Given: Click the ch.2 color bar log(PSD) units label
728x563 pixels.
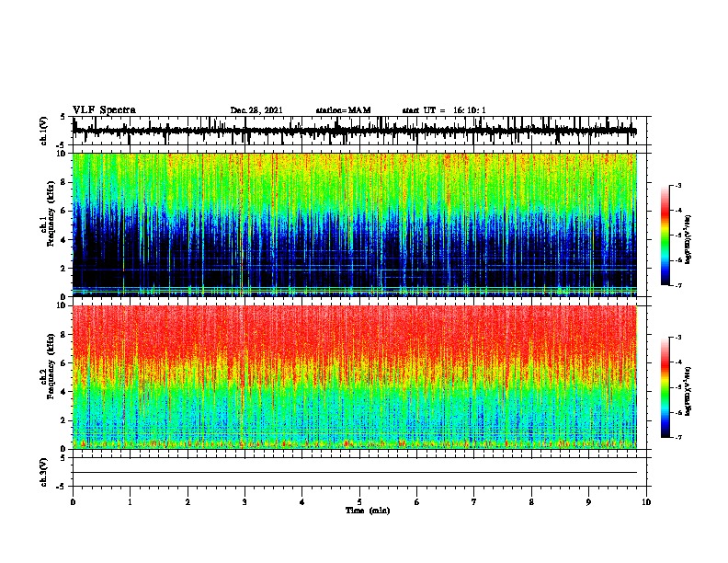Looking at the screenshot, I should pos(688,391).
